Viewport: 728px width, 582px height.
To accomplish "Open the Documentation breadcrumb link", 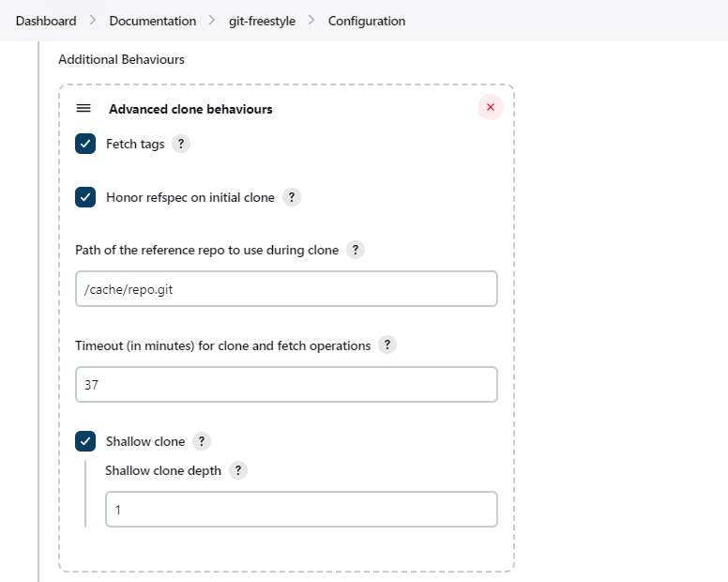I will coord(153,21).
